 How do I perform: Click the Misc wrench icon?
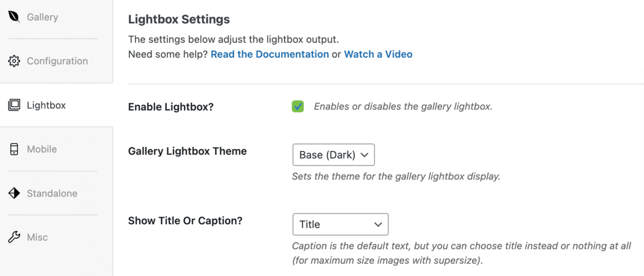pyautogui.click(x=14, y=237)
